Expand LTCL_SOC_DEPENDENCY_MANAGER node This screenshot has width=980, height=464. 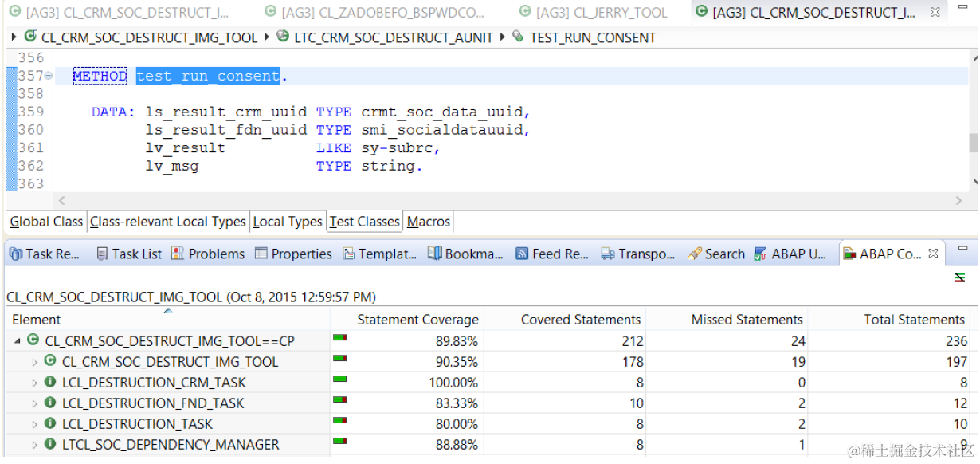point(34,445)
